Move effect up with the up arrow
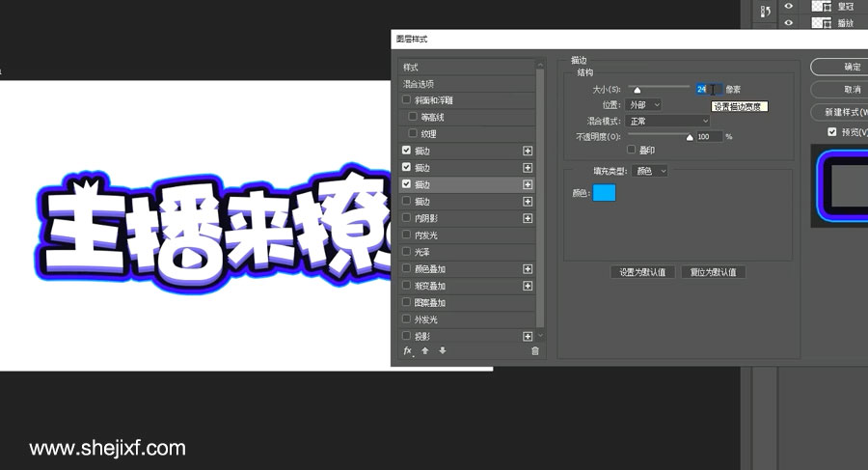Image resolution: width=868 pixels, height=470 pixels. (424, 351)
